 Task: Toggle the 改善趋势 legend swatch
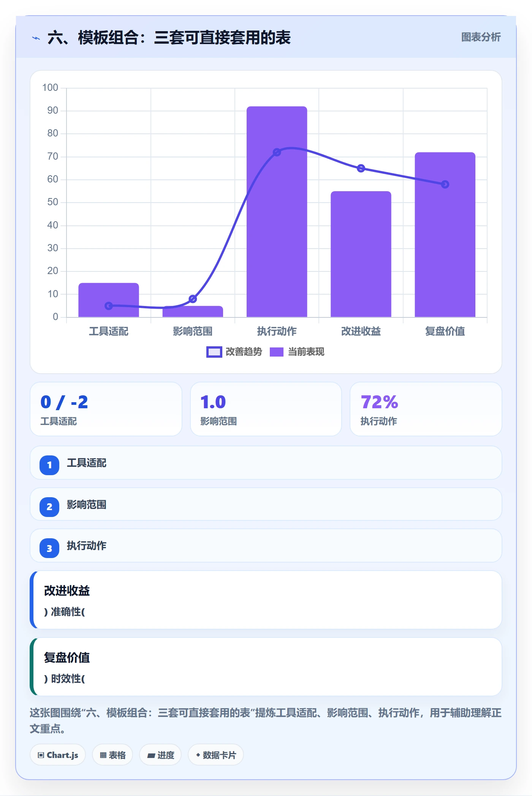pyautogui.click(x=214, y=352)
